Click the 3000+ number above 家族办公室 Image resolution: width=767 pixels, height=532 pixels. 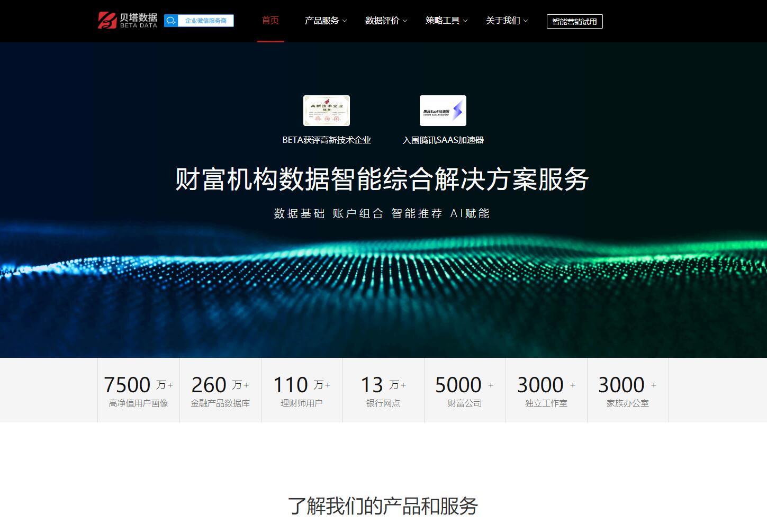628,385
